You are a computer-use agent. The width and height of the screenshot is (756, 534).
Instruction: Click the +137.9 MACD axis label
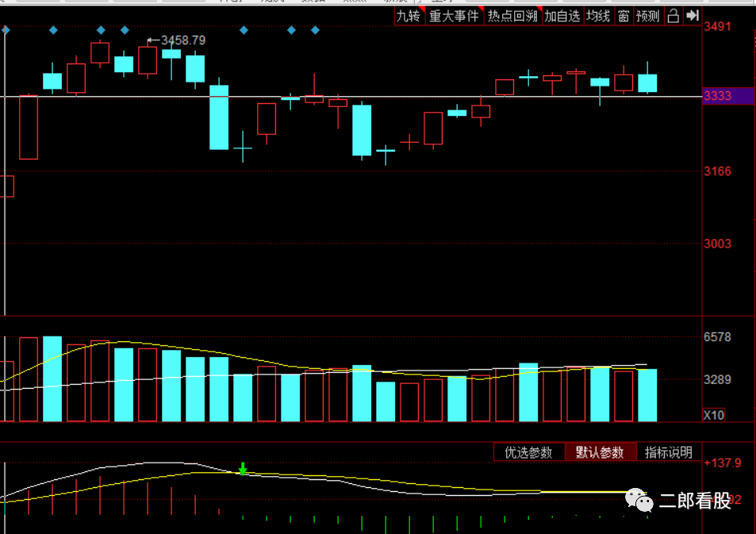[722, 463]
